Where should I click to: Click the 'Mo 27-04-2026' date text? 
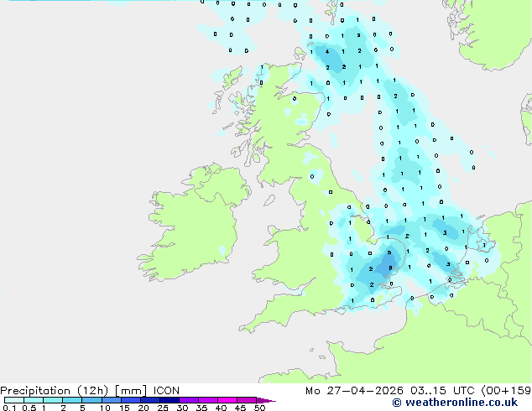[354, 391]
